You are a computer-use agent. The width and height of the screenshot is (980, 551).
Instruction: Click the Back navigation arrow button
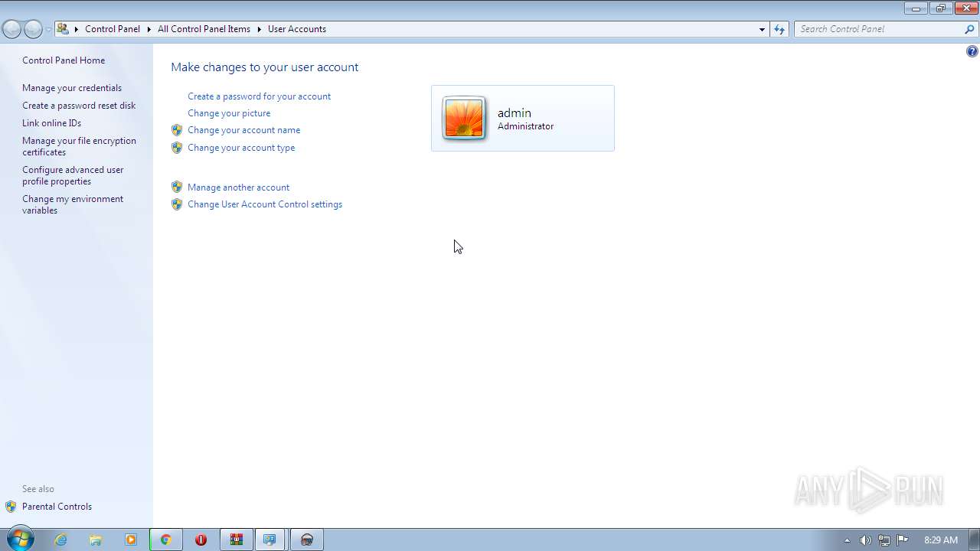[x=11, y=29]
